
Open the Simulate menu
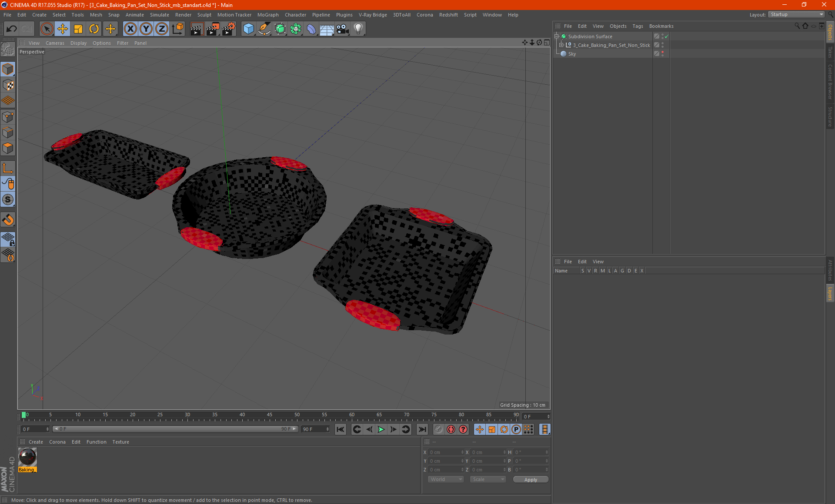coord(160,15)
